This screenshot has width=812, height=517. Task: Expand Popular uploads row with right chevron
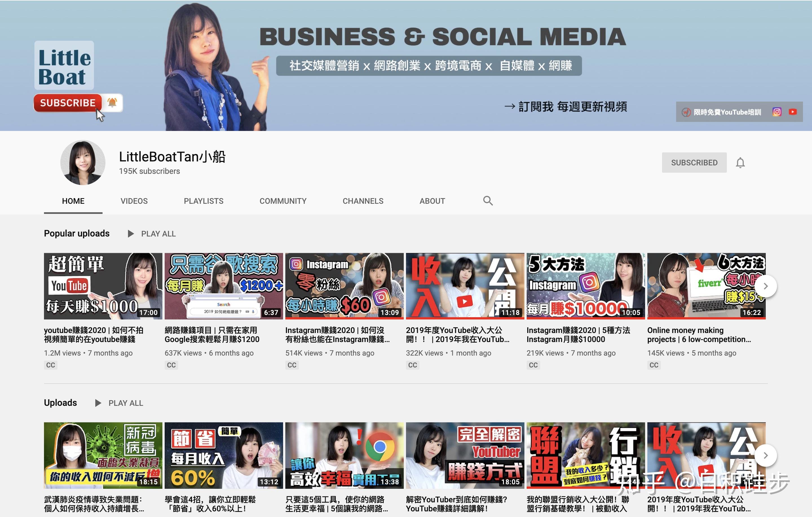point(765,286)
